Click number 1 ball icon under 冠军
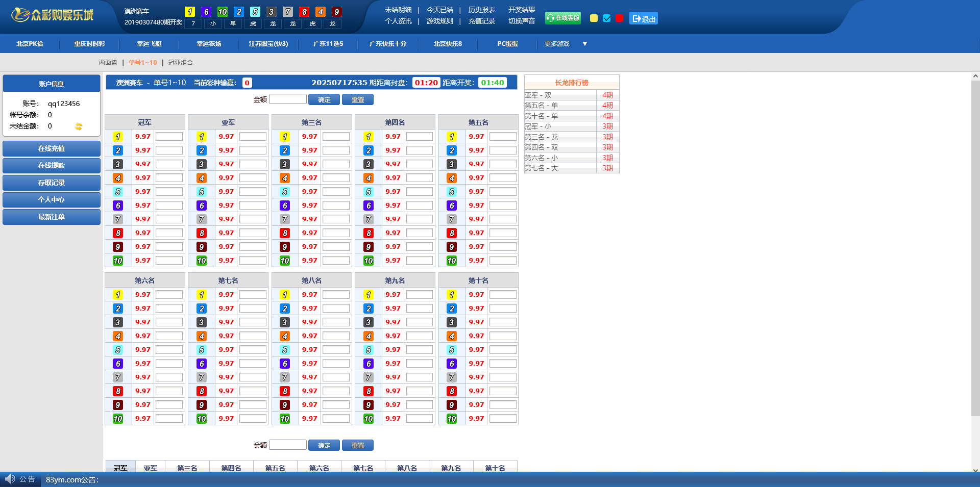 pos(118,137)
